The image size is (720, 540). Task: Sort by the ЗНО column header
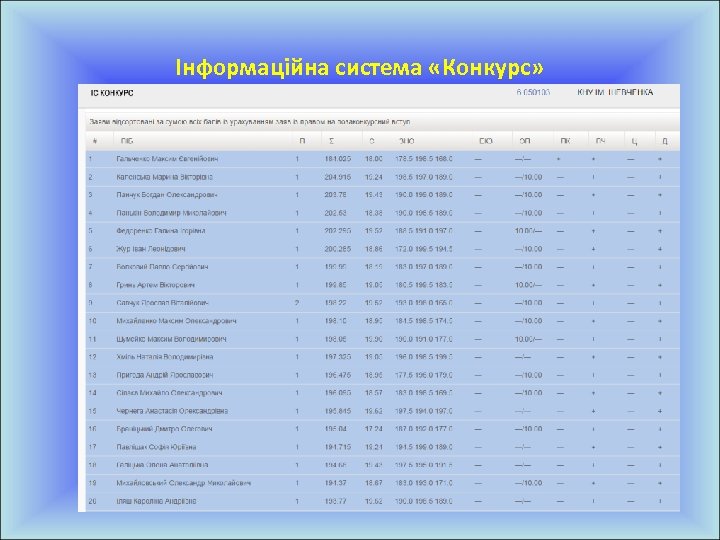[406, 141]
